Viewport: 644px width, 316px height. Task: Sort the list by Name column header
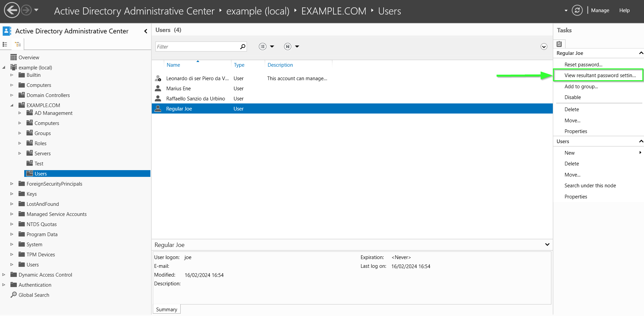(173, 65)
